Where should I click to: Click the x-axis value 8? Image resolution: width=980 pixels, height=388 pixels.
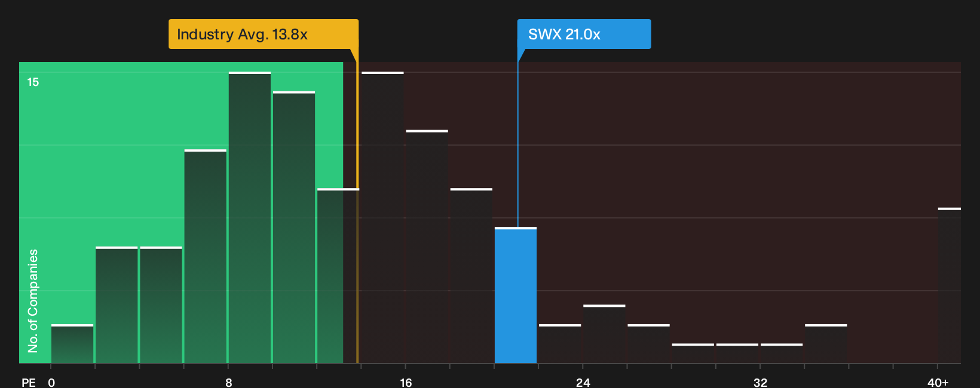tap(229, 382)
